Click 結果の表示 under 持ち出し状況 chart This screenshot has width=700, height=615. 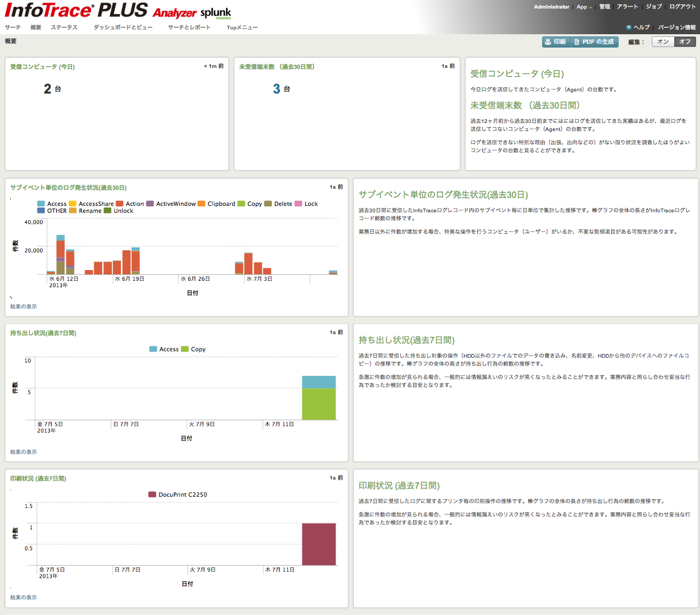(24, 452)
